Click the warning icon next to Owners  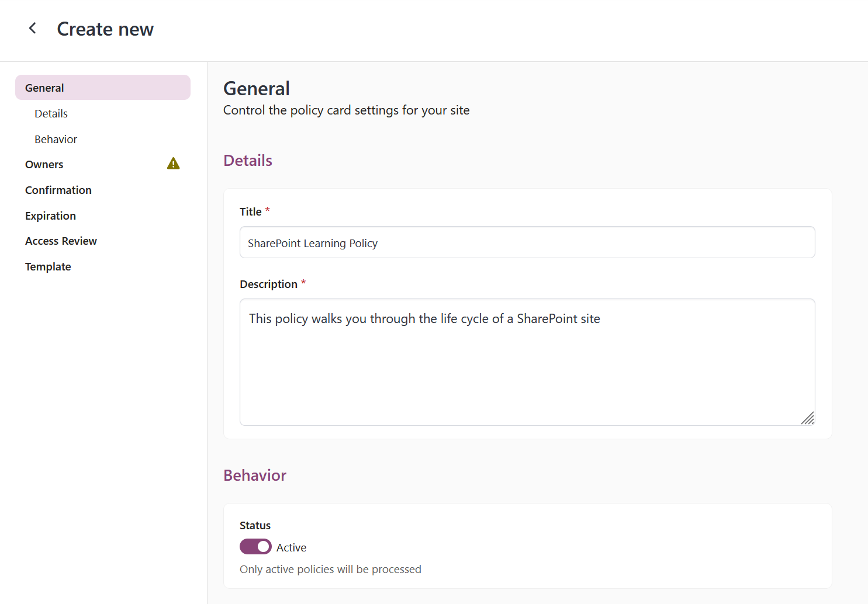173,164
